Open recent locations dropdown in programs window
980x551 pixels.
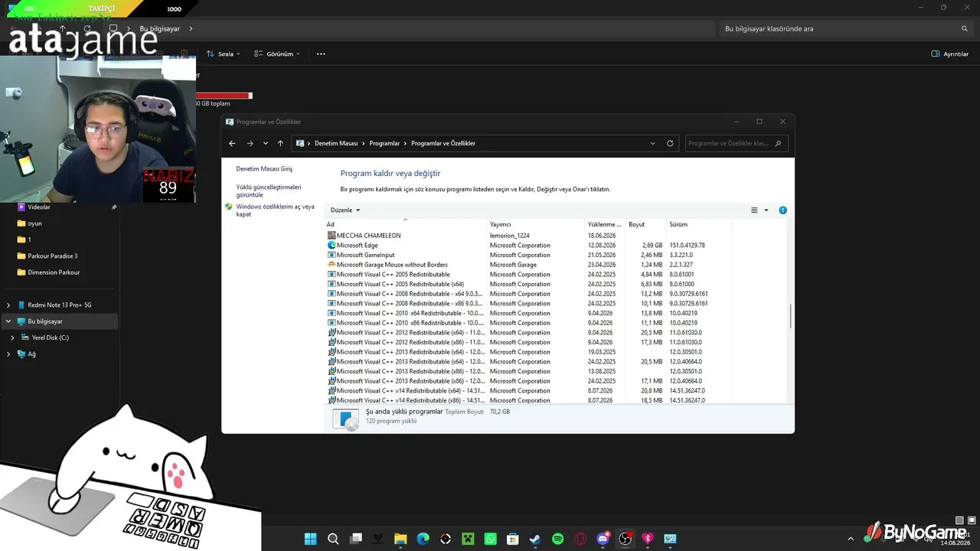pos(266,143)
